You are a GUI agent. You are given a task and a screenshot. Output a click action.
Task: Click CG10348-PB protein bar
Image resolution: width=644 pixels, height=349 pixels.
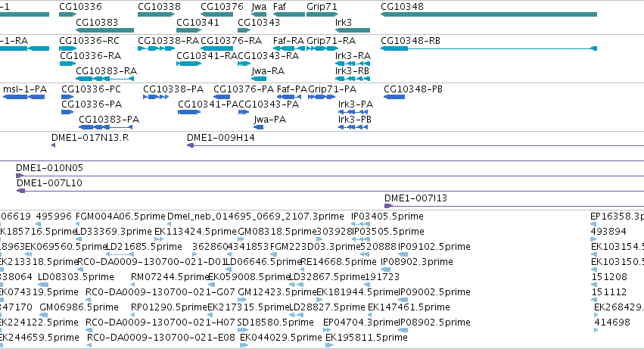point(394,97)
